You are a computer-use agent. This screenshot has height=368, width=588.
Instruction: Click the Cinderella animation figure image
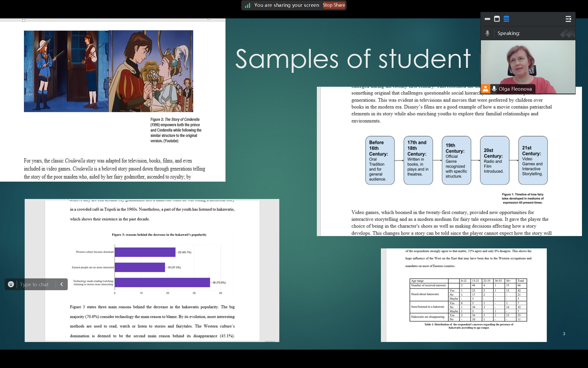(x=108, y=71)
